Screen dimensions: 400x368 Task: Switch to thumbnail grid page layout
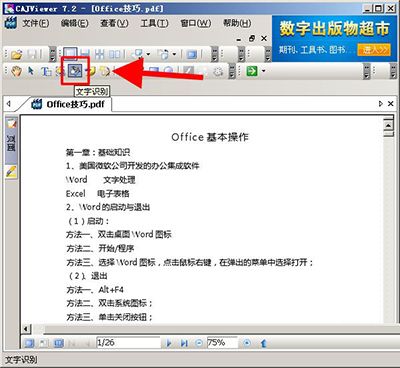(99, 54)
